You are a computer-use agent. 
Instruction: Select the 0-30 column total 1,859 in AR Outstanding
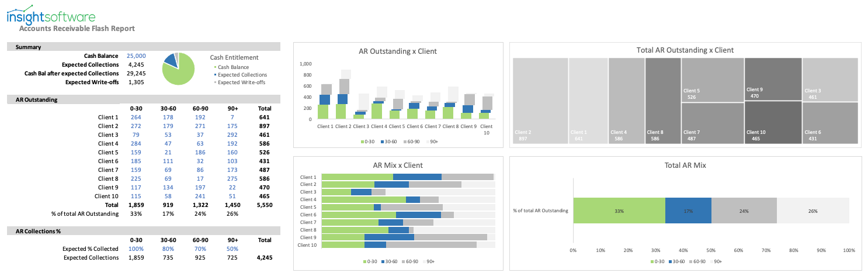pyautogui.click(x=136, y=205)
